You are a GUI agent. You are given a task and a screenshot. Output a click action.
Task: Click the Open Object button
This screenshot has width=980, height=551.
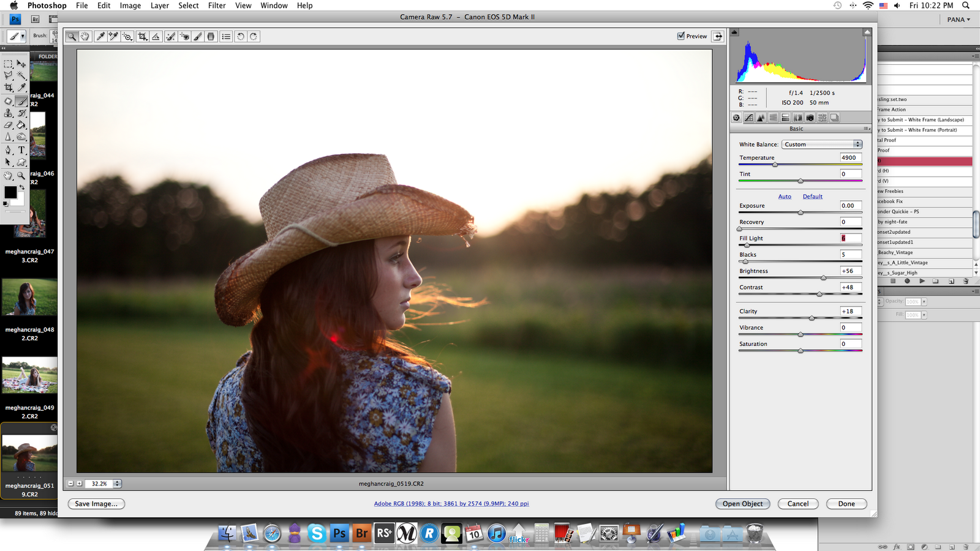point(742,504)
